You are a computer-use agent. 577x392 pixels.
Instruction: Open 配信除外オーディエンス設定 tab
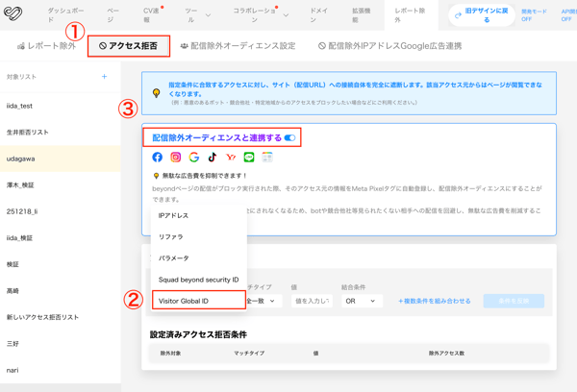[x=238, y=46]
